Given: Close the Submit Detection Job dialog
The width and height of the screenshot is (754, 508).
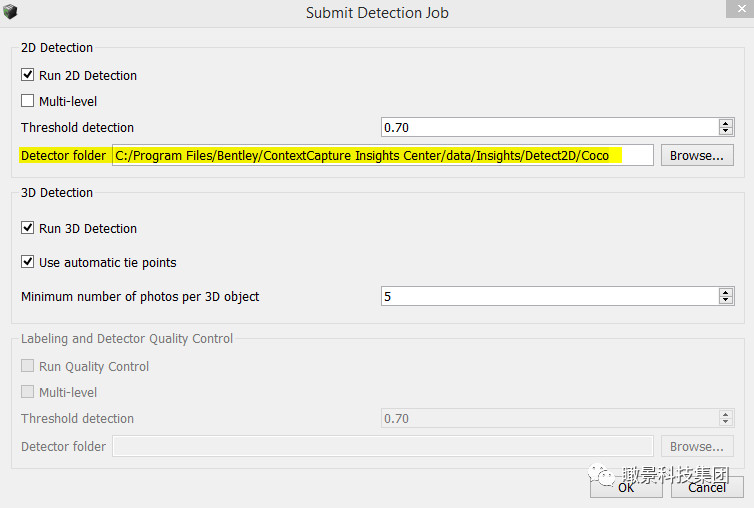Looking at the screenshot, I should pos(741,9).
